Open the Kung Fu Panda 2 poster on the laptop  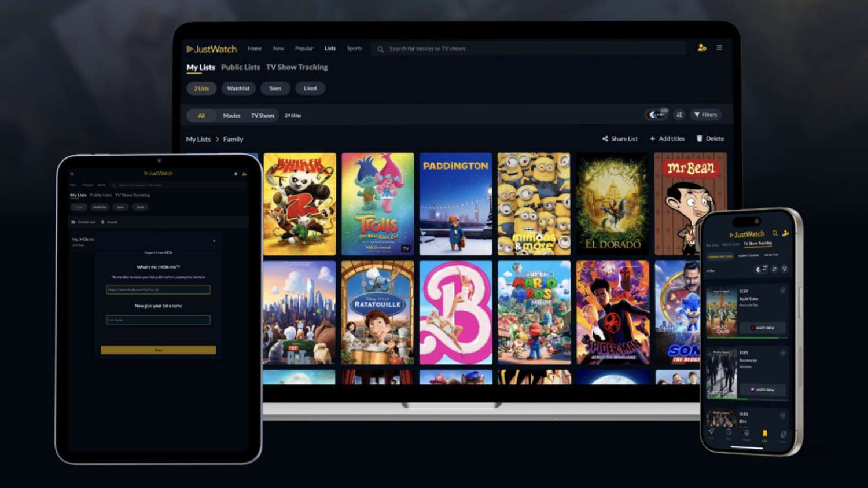299,204
